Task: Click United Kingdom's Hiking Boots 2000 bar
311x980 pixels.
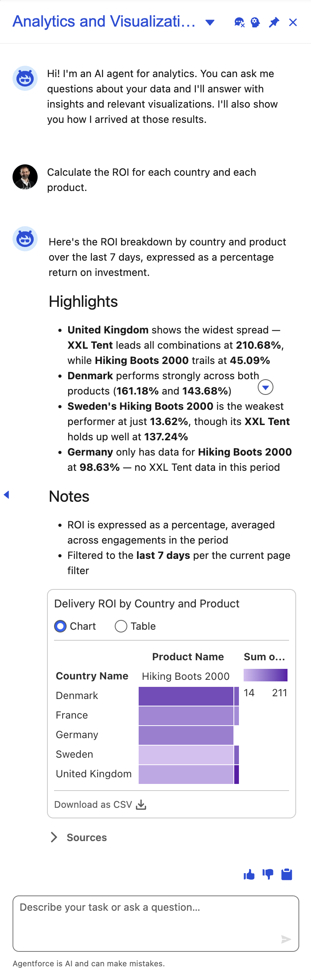Action: pyautogui.click(x=186, y=775)
